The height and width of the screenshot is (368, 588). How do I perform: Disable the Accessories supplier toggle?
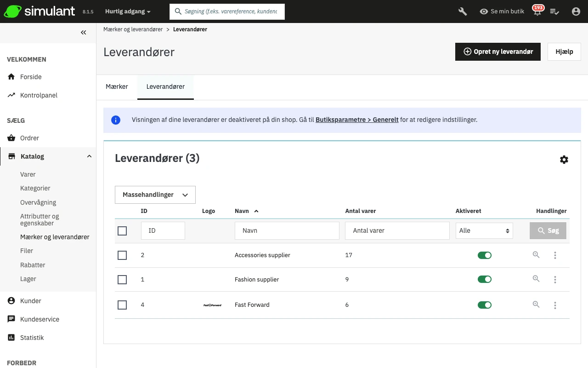click(x=485, y=255)
